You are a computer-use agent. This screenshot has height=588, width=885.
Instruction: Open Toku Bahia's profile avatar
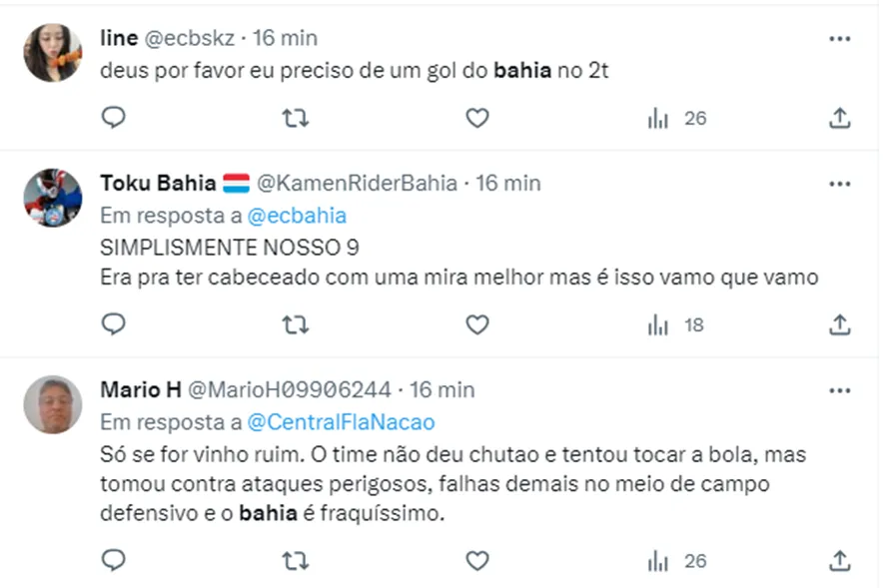point(53,198)
